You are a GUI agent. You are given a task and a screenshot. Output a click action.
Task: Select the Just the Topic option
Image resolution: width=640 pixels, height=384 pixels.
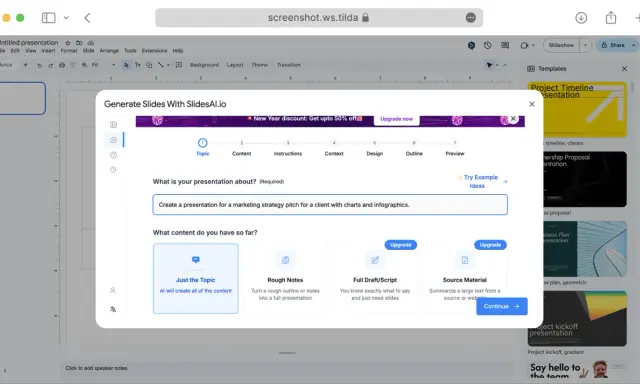pyautogui.click(x=196, y=278)
